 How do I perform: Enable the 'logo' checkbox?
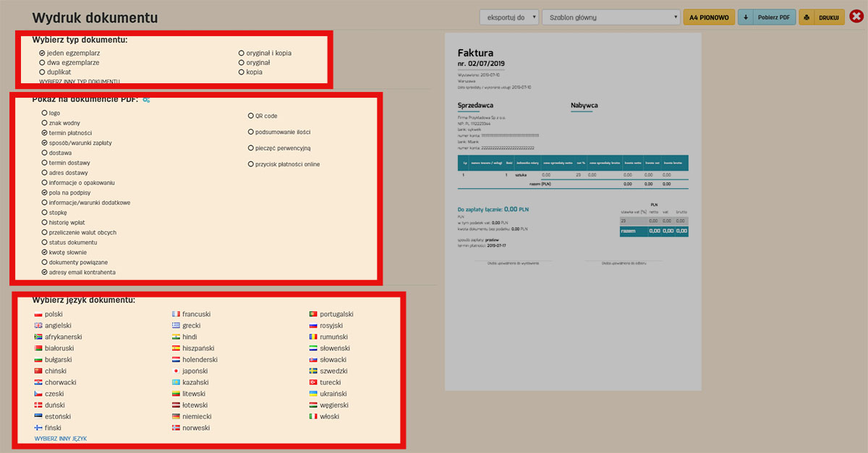point(44,112)
